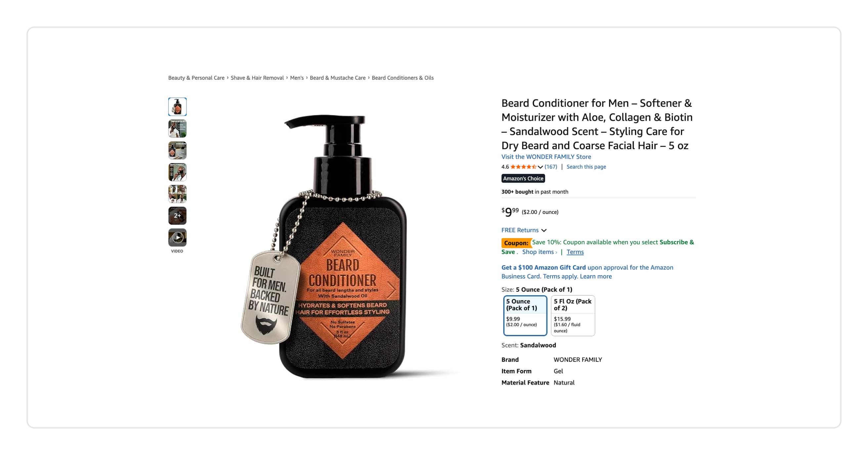Expand the rating breakdown chevron
868x455 pixels.
pyautogui.click(x=540, y=167)
